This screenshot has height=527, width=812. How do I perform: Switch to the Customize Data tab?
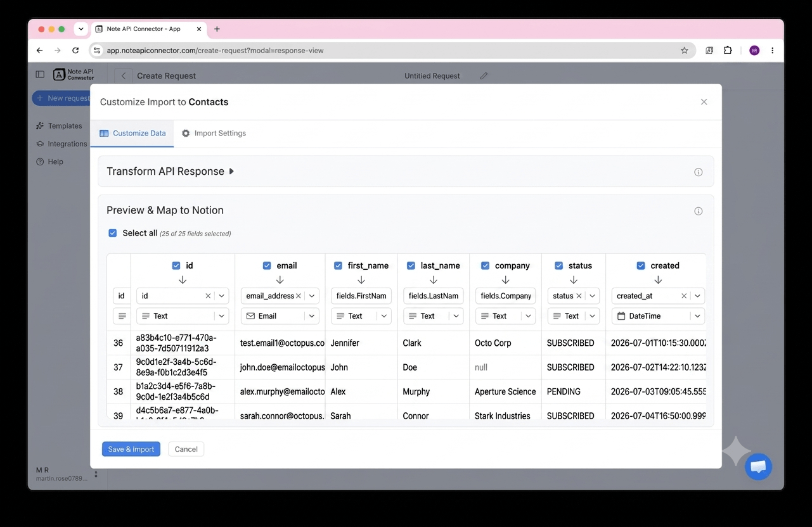pyautogui.click(x=132, y=134)
